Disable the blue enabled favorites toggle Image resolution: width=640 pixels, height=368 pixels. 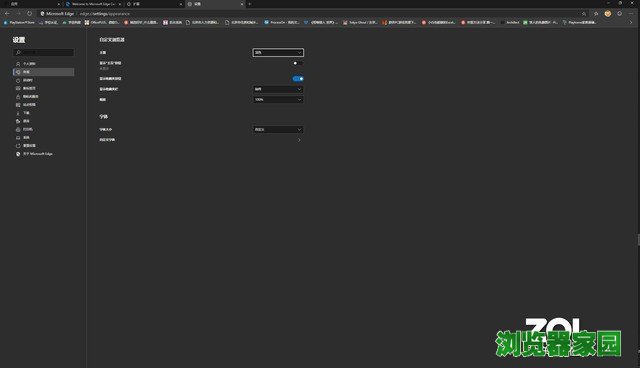[298, 79]
